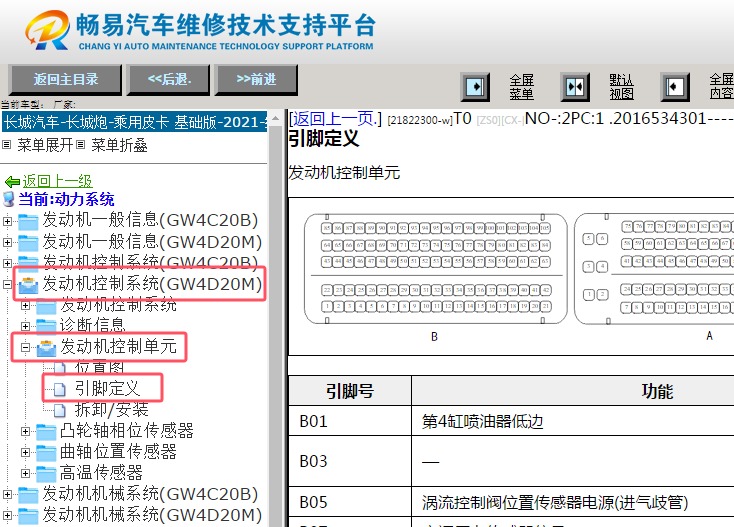Click folder icon of 发动机机械系统(GW4C20B)
Image resolution: width=734 pixels, height=527 pixels.
pyautogui.click(x=28, y=495)
